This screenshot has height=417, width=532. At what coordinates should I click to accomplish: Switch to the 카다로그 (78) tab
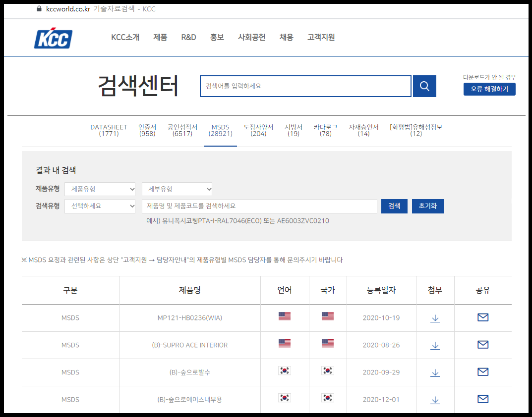(325, 130)
